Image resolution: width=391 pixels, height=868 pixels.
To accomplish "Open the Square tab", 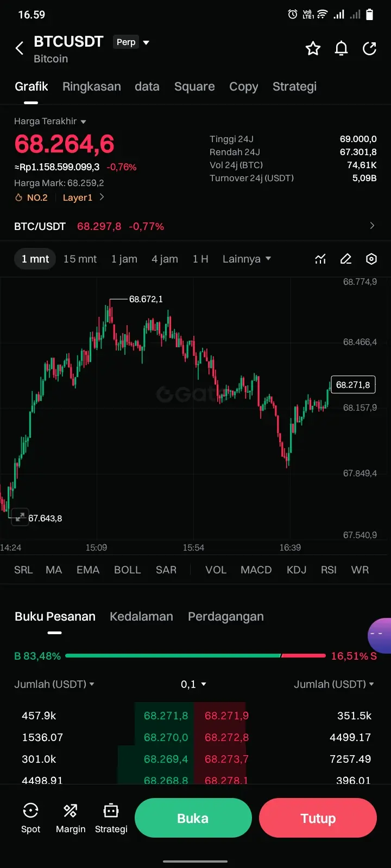I will tap(194, 87).
